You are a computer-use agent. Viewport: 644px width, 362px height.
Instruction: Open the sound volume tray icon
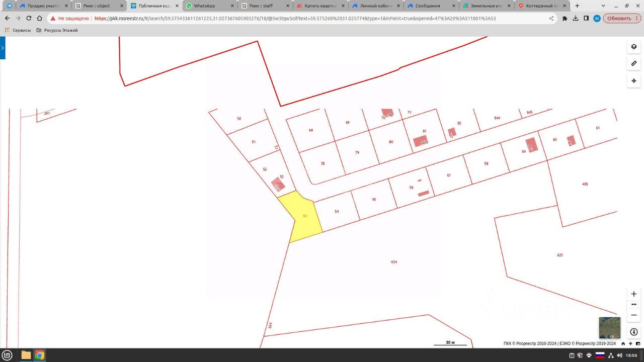click(619, 355)
